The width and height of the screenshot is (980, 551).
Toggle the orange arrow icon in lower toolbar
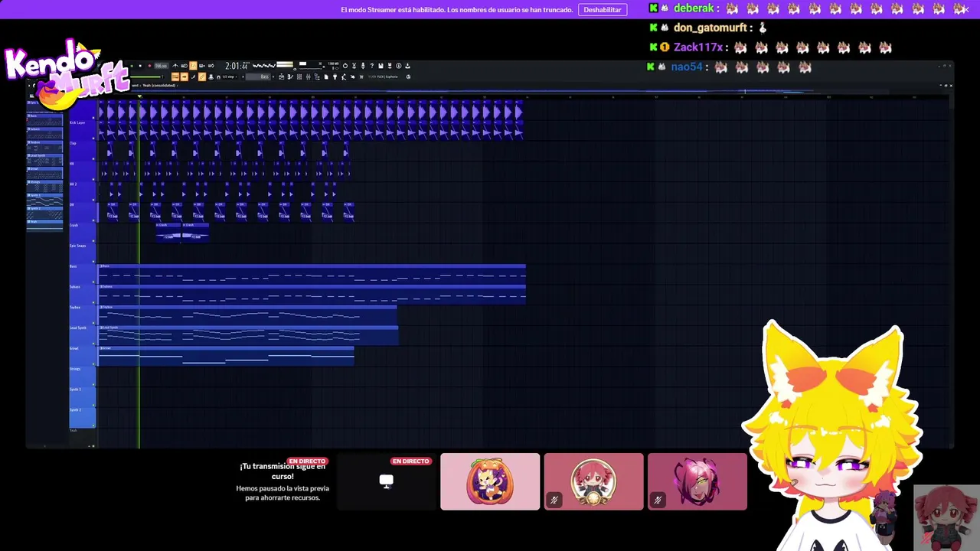click(185, 77)
